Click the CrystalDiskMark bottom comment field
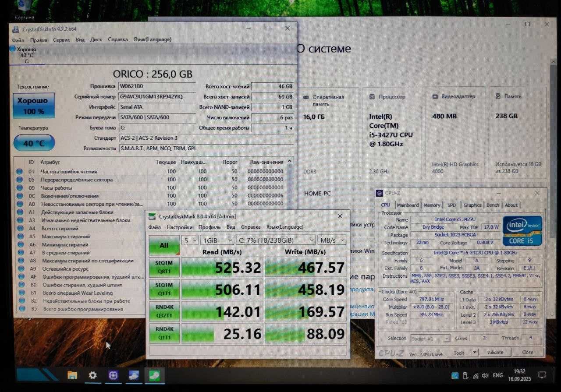Screen dimensions: 561x392 coord(248,350)
